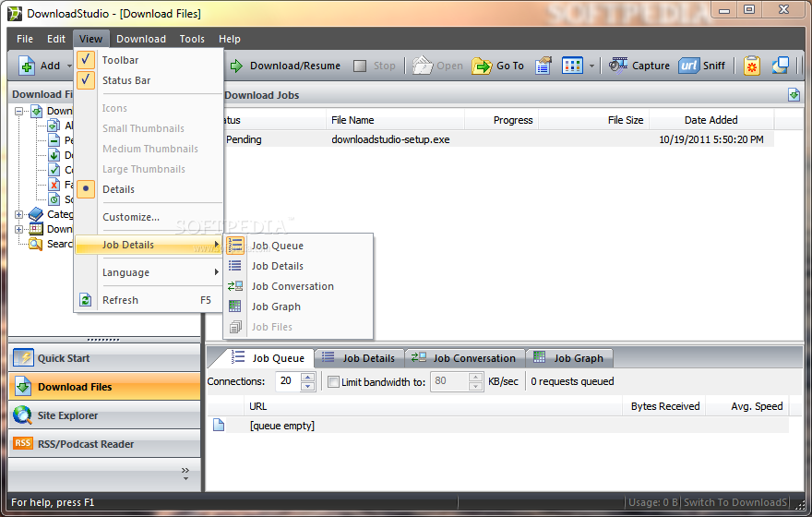
Task: Select the Details view radio option
Action: pyautogui.click(x=86, y=189)
